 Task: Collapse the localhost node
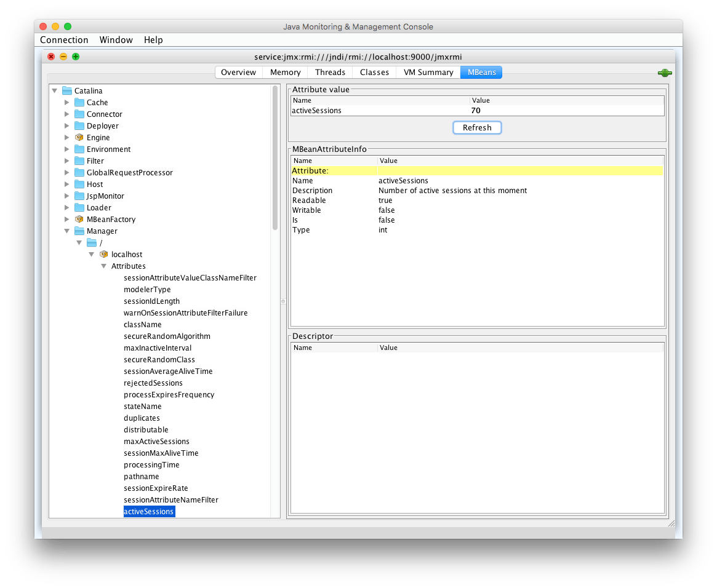pyautogui.click(x=92, y=254)
